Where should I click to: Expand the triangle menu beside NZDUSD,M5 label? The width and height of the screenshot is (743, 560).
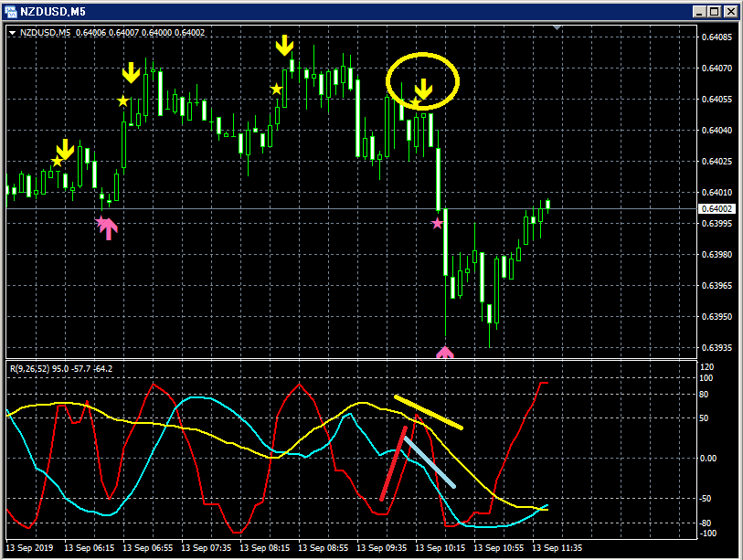(12, 33)
